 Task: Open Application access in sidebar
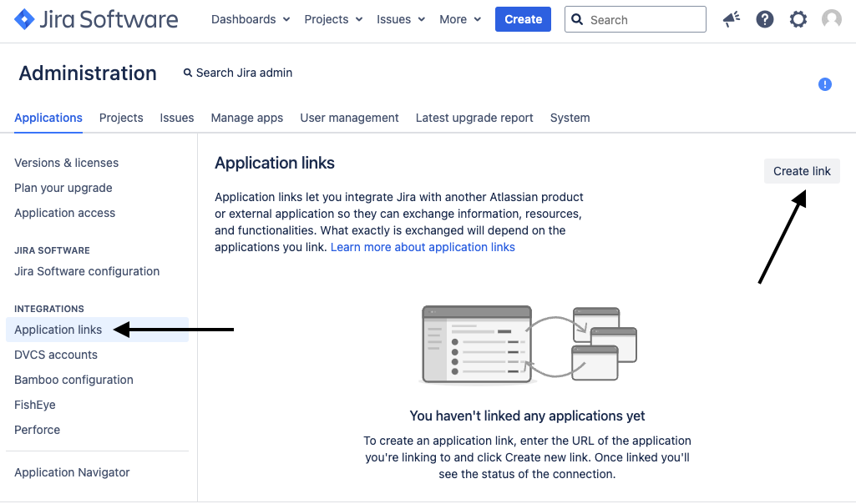tap(64, 214)
